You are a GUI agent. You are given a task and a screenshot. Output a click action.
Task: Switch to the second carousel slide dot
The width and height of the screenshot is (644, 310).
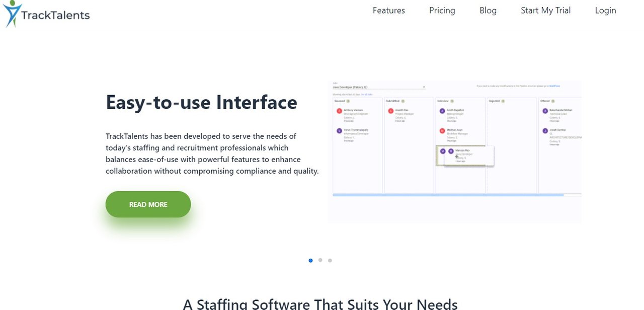coord(320,260)
